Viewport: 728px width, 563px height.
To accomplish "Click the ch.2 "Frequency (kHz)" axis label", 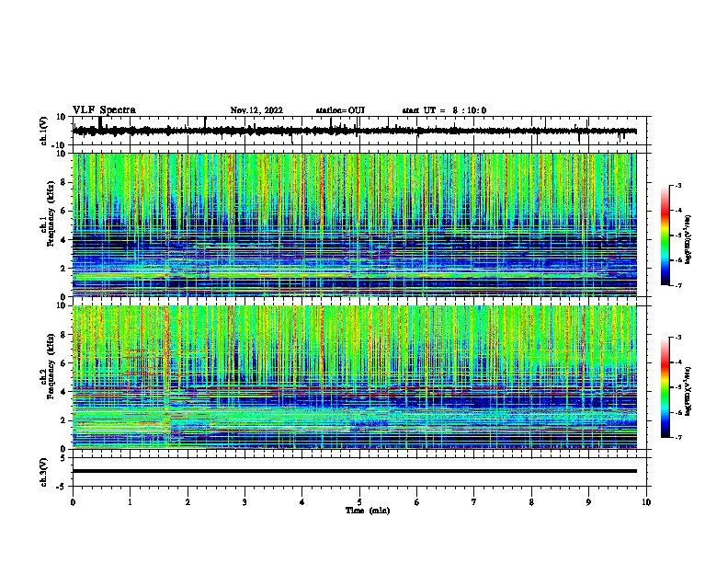I will tap(51, 366).
